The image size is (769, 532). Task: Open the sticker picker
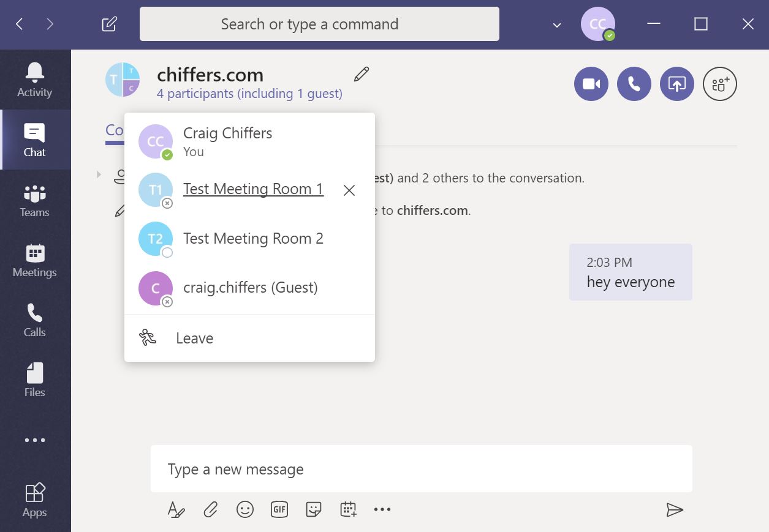pos(314,509)
